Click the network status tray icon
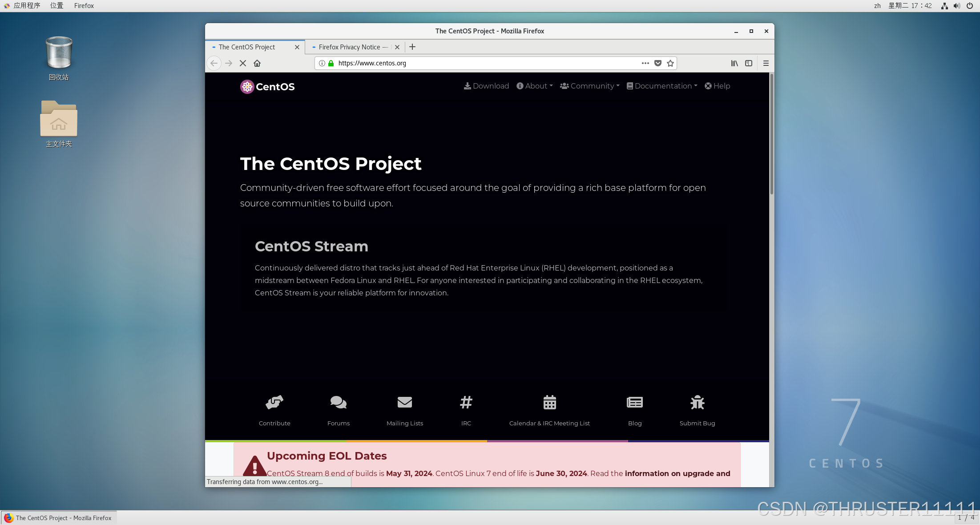This screenshot has height=525, width=980. click(x=944, y=6)
